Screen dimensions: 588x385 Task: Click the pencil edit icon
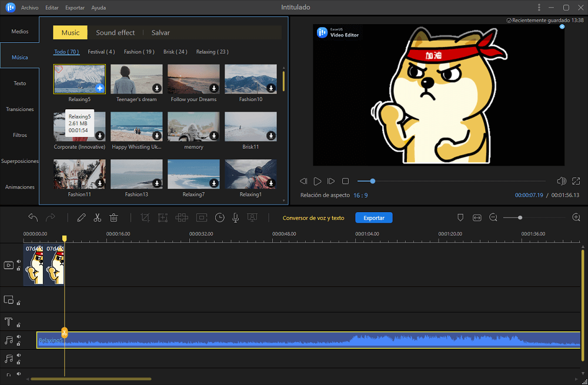click(x=81, y=217)
